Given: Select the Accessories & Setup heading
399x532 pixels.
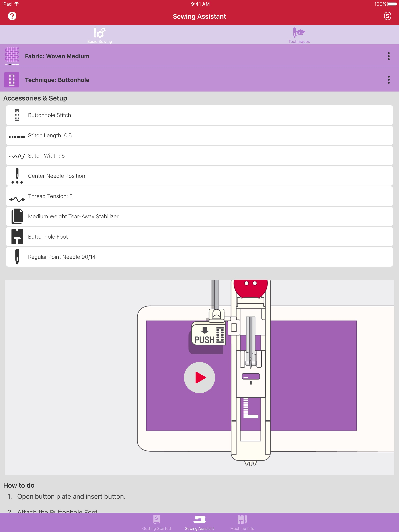Looking at the screenshot, I should [35, 98].
